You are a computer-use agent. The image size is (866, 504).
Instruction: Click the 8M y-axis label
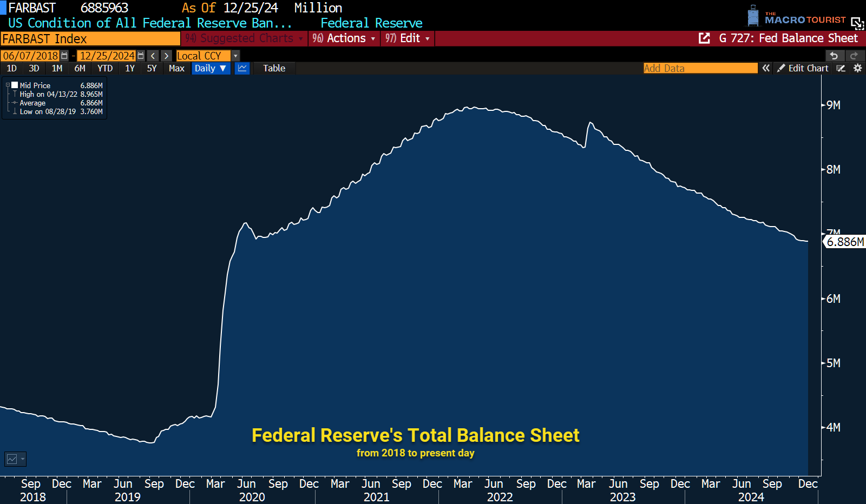834,169
